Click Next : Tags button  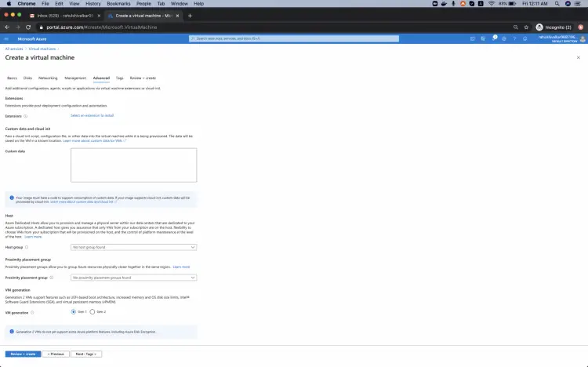pyautogui.click(x=86, y=354)
